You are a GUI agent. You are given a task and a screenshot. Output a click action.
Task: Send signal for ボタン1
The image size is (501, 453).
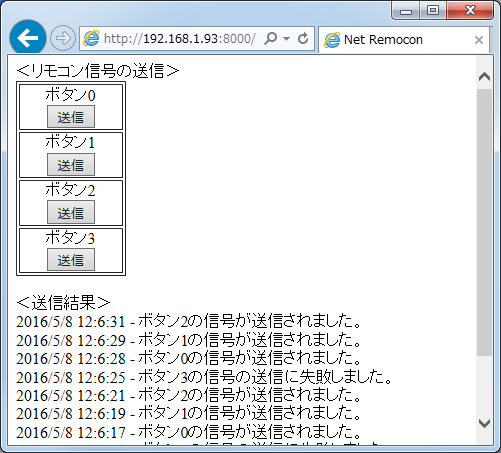coord(71,164)
